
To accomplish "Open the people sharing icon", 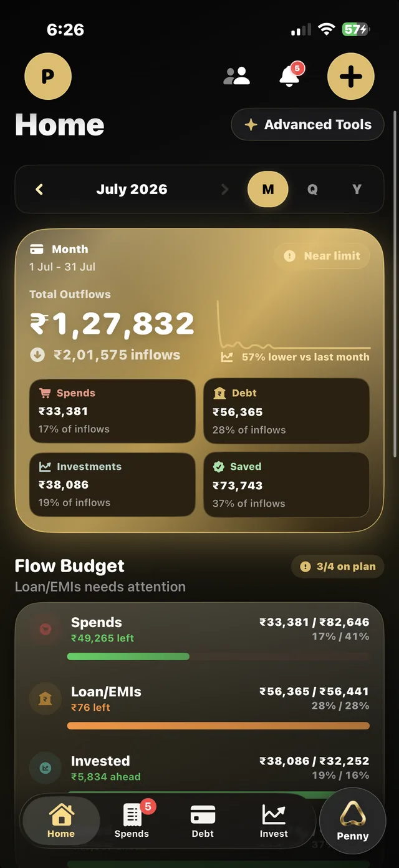I will pyautogui.click(x=237, y=76).
